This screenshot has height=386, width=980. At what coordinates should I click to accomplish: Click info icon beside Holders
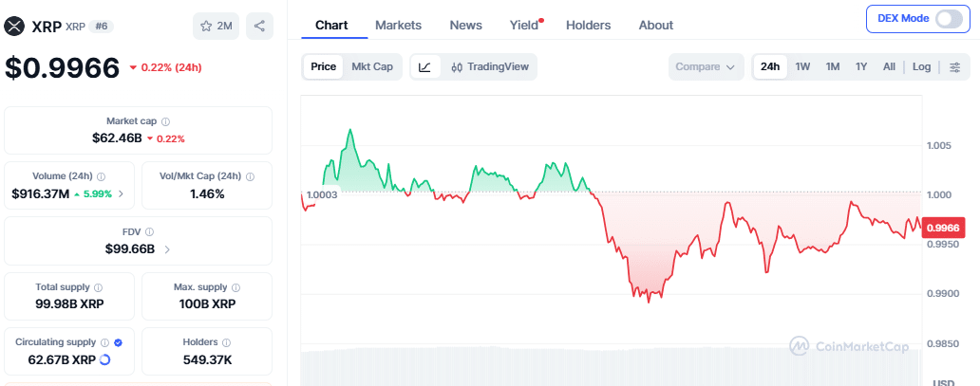point(226,342)
